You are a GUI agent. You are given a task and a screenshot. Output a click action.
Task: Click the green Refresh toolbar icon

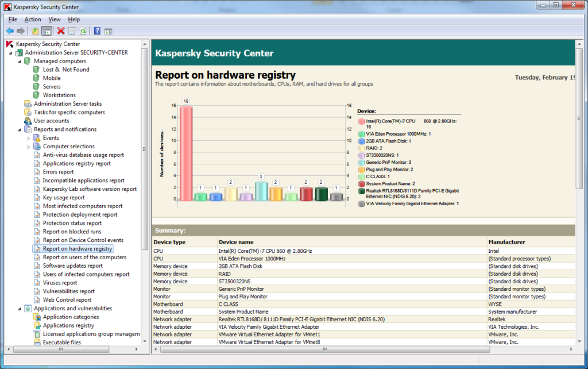83,31
